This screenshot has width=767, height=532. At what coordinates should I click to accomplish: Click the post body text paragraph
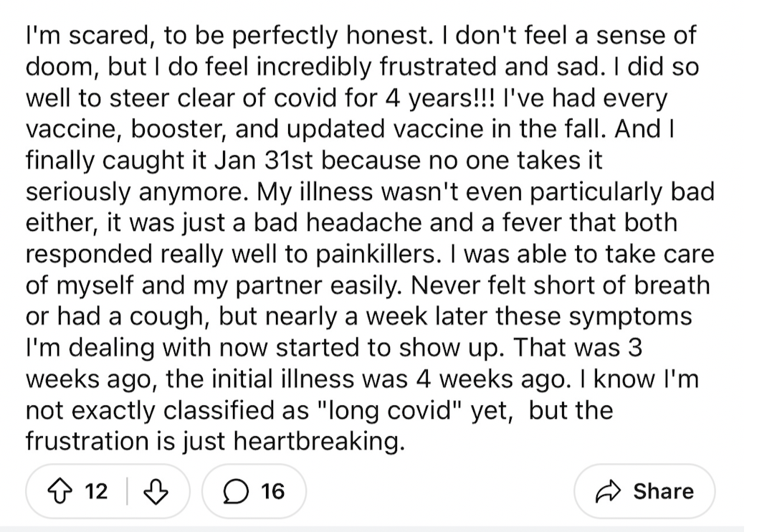370,238
